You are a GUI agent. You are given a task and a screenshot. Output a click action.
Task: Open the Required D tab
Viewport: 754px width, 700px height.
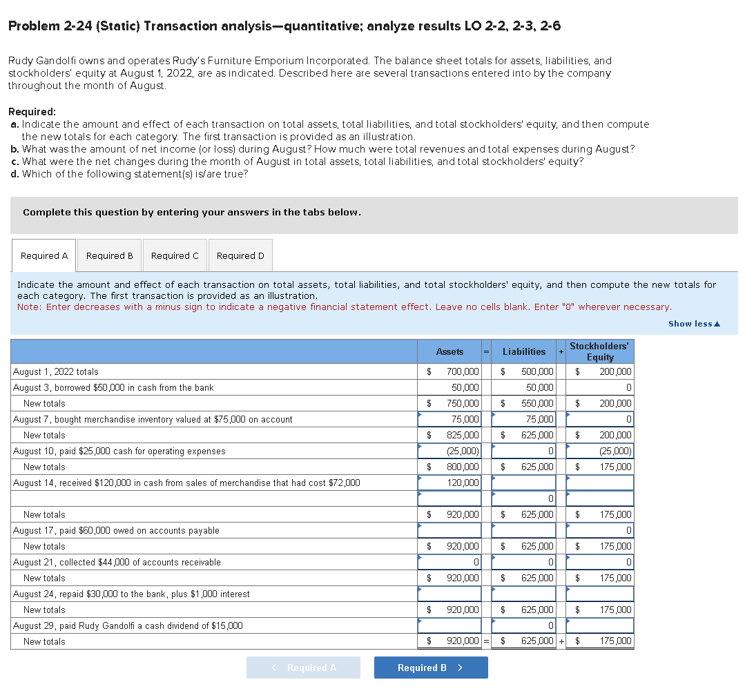tap(240, 255)
